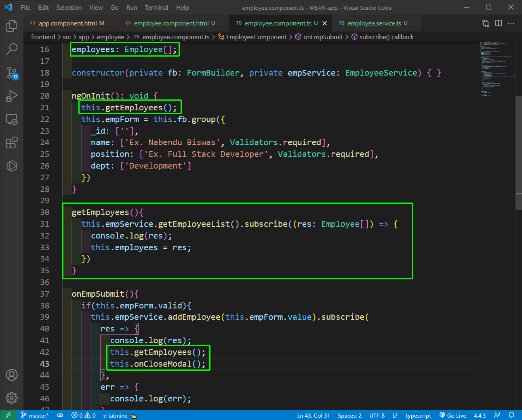Viewport: 522px width, 420px height.
Task: Click the onEmpSubmit method declaration
Action: tap(105, 294)
